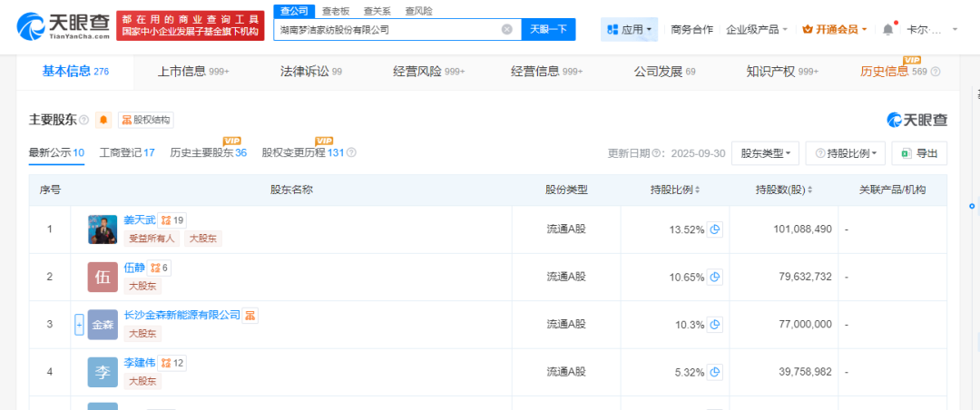Viewport: 980px width, 410px height.
Task: Click share count 77,000,000
Action: point(805,325)
